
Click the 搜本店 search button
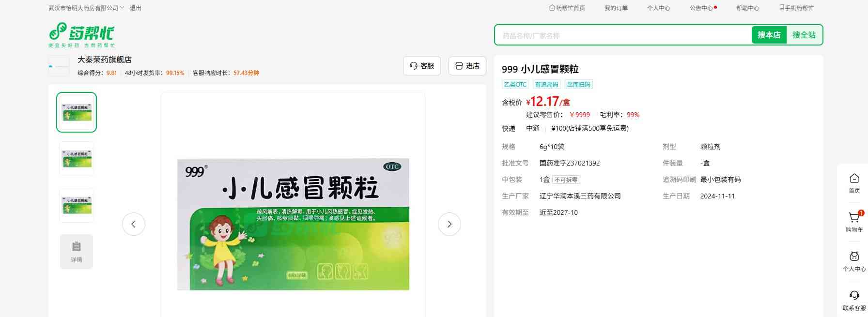tap(769, 35)
